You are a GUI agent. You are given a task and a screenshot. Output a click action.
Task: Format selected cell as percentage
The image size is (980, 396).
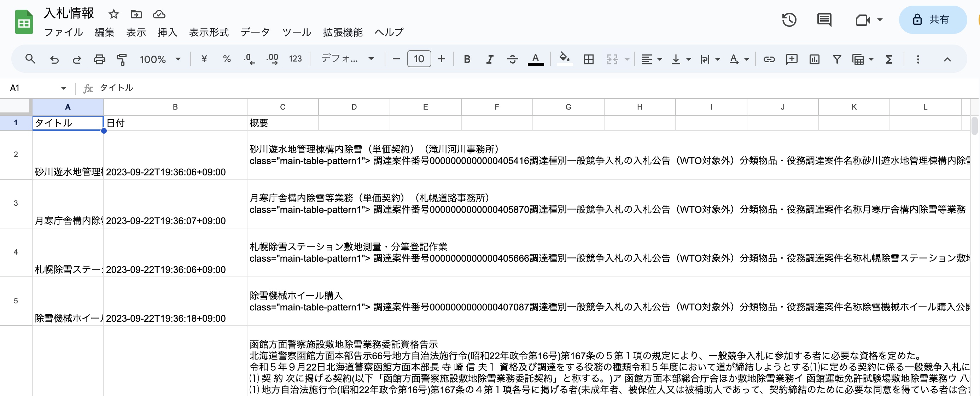[x=227, y=59]
